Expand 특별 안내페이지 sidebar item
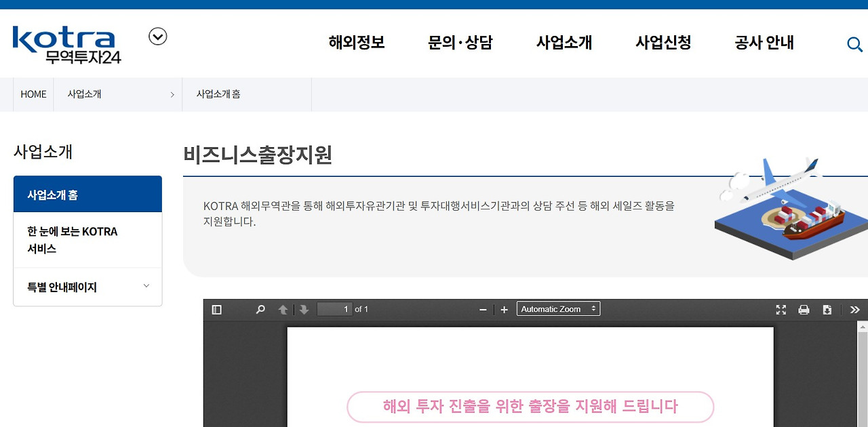Viewport: 868px width, 427px height. pos(87,287)
